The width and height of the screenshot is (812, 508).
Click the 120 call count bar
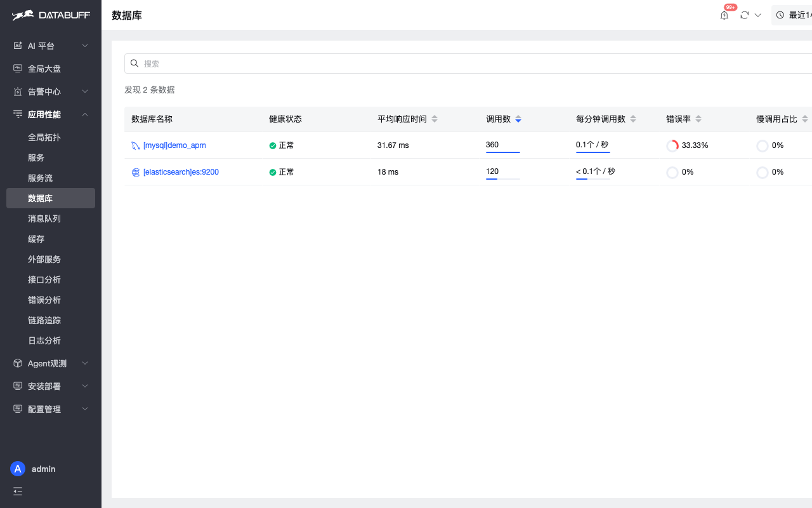(503, 179)
